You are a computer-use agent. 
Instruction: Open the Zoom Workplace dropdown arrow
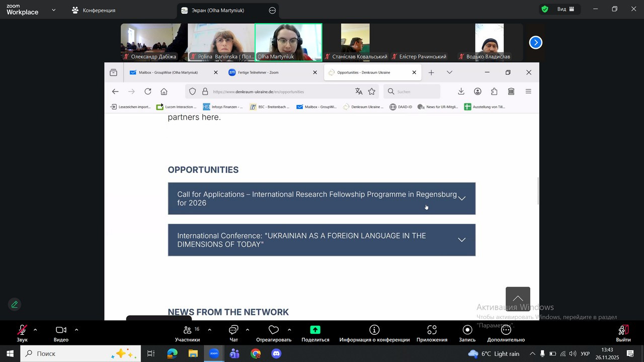(54, 10)
